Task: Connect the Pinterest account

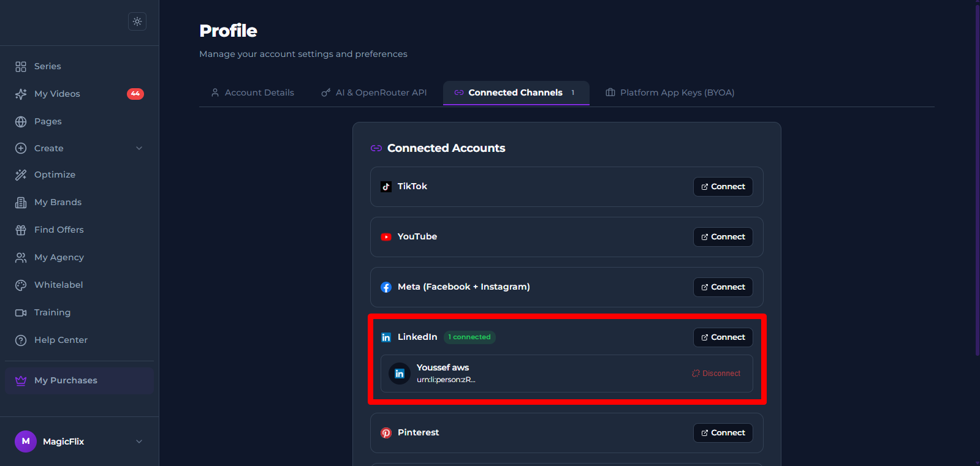Action: tap(723, 433)
